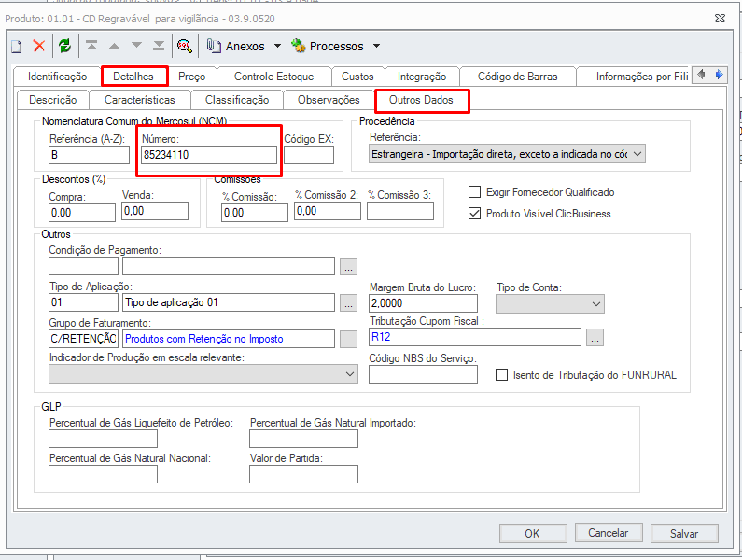Select the Outros Dados sub-tab

(x=421, y=100)
